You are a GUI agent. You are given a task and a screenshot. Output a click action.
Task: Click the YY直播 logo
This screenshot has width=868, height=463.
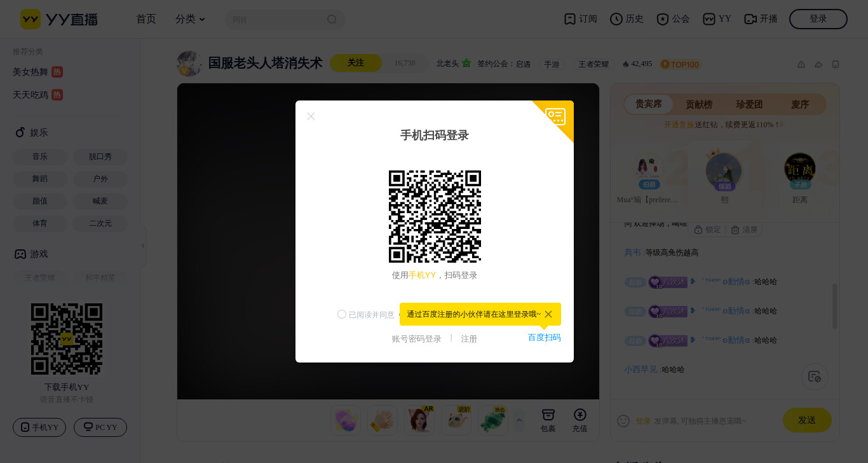click(x=59, y=19)
